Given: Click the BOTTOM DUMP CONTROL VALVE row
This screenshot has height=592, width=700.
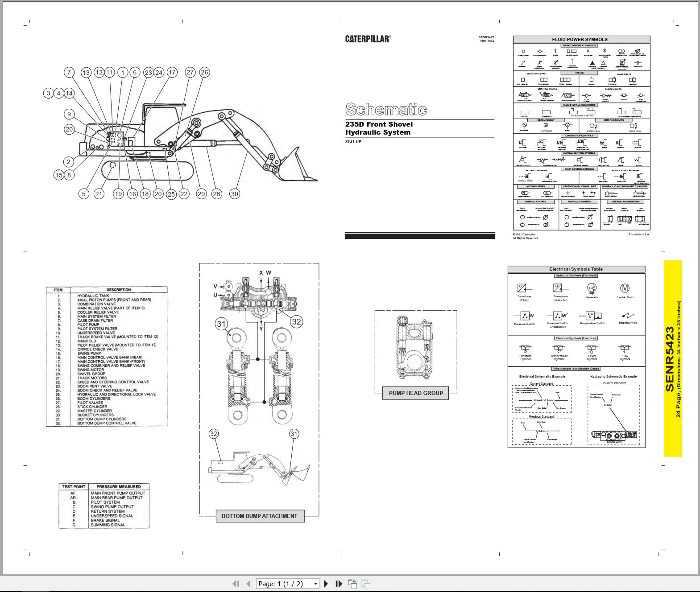Looking at the screenshot, I should 107,423.
